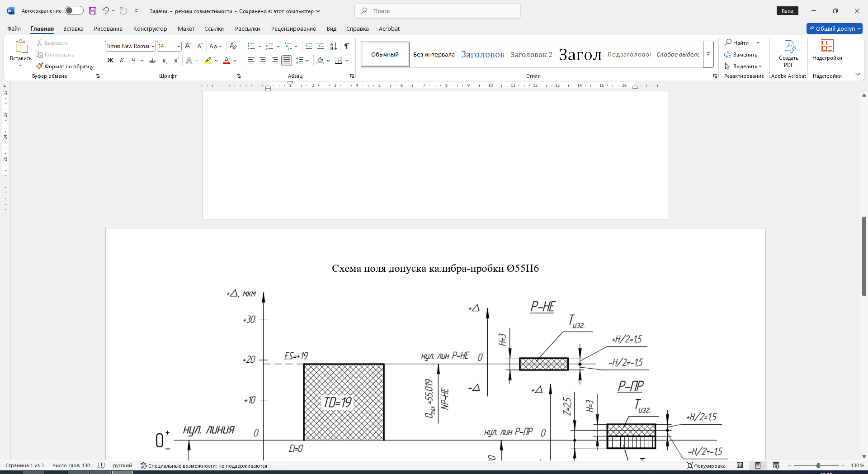Click Заменить to replace text
The width and height of the screenshot is (868, 474).
[741, 54]
